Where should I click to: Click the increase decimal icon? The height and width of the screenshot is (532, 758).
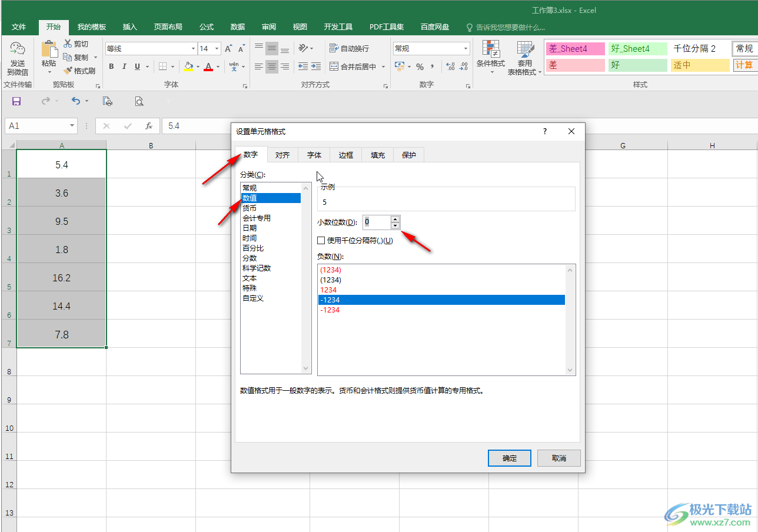(x=450, y=67)
